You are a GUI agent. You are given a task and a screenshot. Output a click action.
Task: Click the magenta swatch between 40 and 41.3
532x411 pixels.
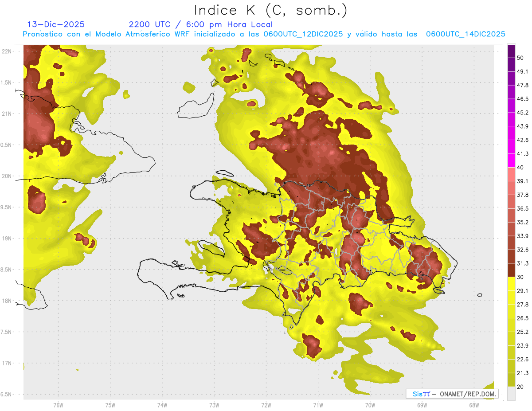[x=511, y=160]
